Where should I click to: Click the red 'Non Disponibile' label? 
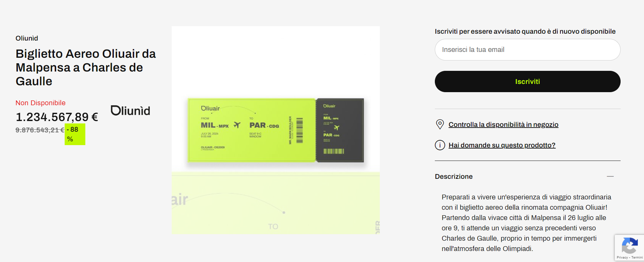coord(40,103)
